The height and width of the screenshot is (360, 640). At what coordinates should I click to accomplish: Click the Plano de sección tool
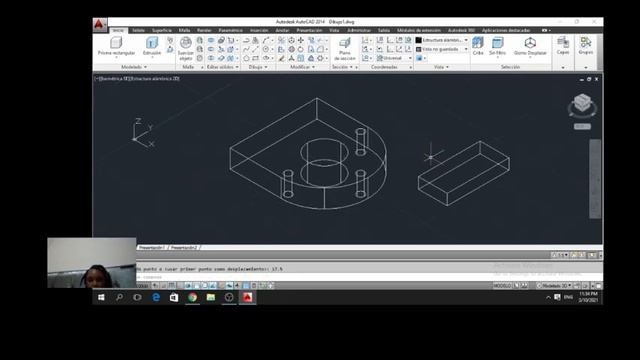[x=345, y=49]
